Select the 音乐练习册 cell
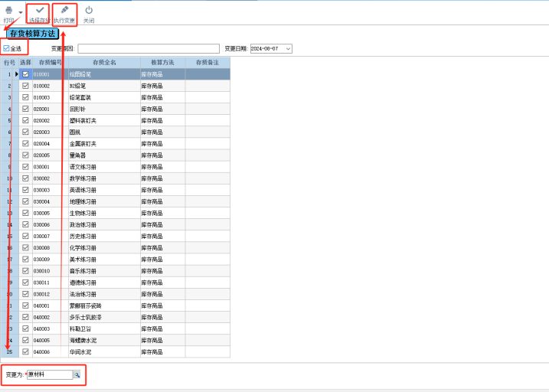Screen dimensions: 549x392 point(104,271)
